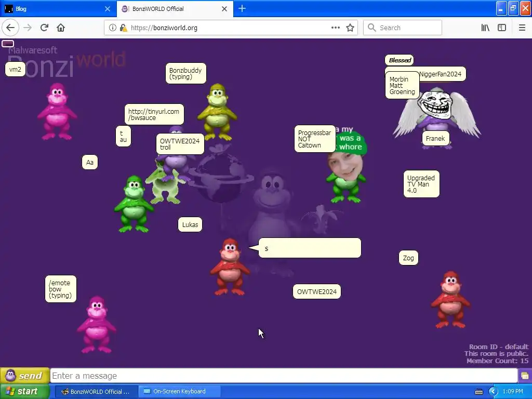Click the Franek name tag
532x399 pixels.
pos(435,138)
